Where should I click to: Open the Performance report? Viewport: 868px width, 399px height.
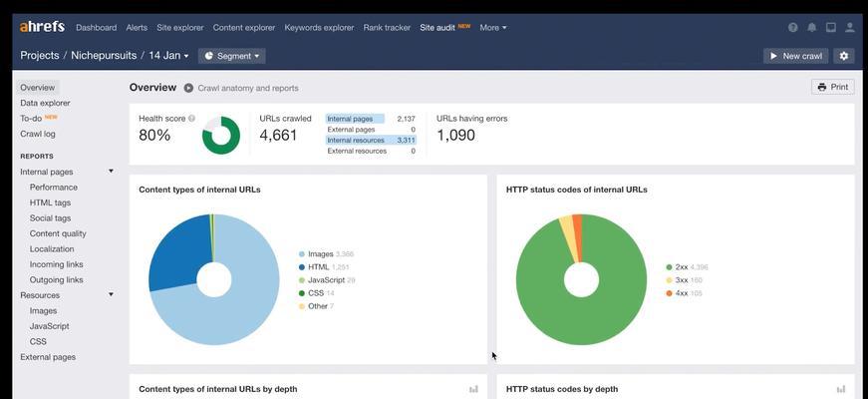click(54, 188)
